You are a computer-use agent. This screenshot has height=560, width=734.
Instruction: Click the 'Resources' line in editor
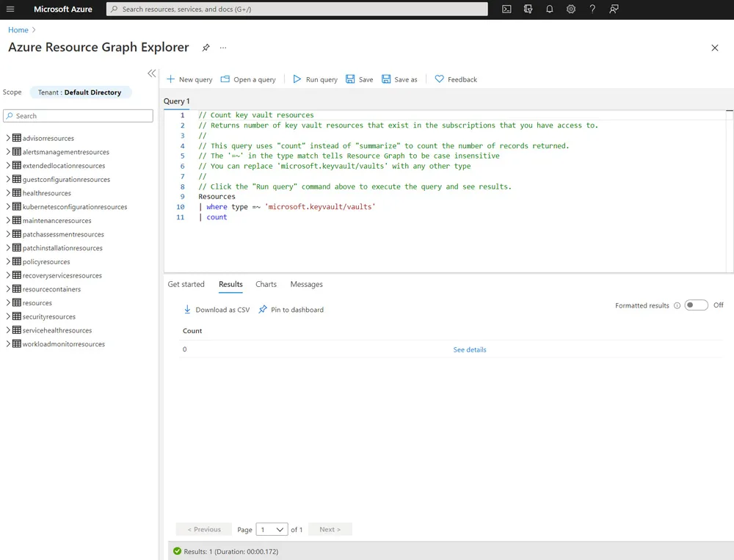pos(217,197)
